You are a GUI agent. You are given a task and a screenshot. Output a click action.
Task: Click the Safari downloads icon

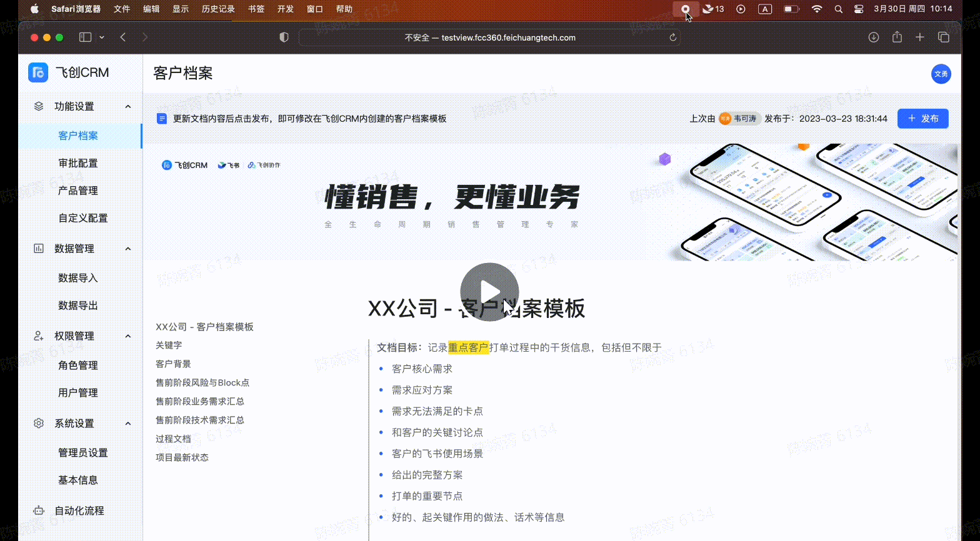(x=874, y=37)
